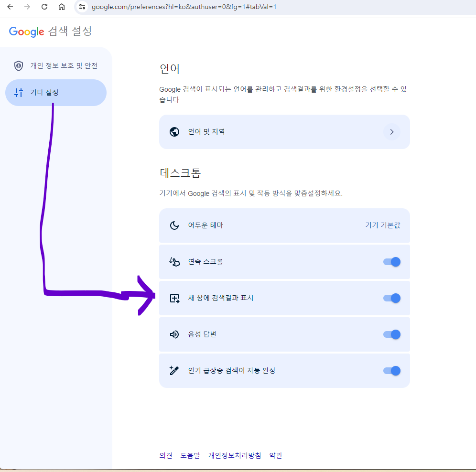Click the new window icon for 새 창에 검색결과

pos(174,298)
